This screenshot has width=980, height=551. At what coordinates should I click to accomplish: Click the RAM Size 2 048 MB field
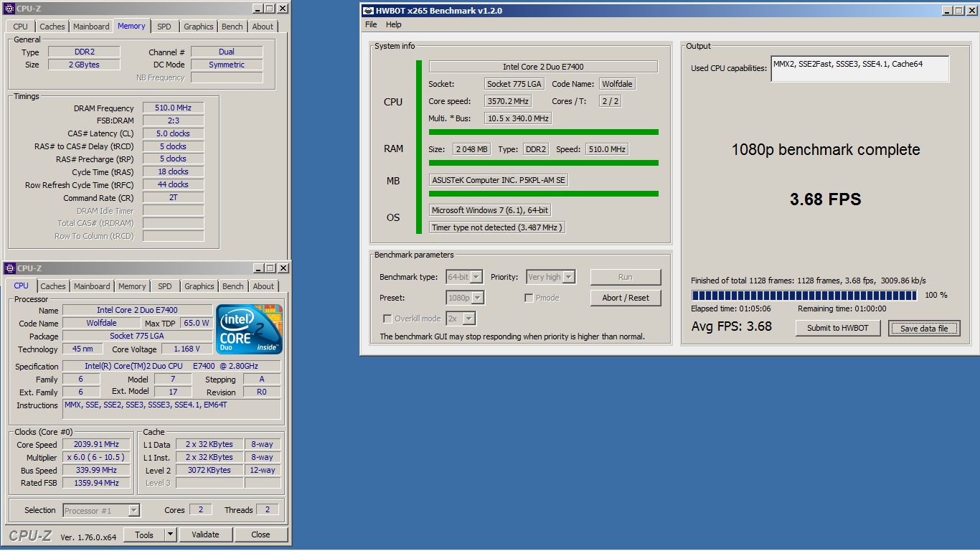point(471,149)
